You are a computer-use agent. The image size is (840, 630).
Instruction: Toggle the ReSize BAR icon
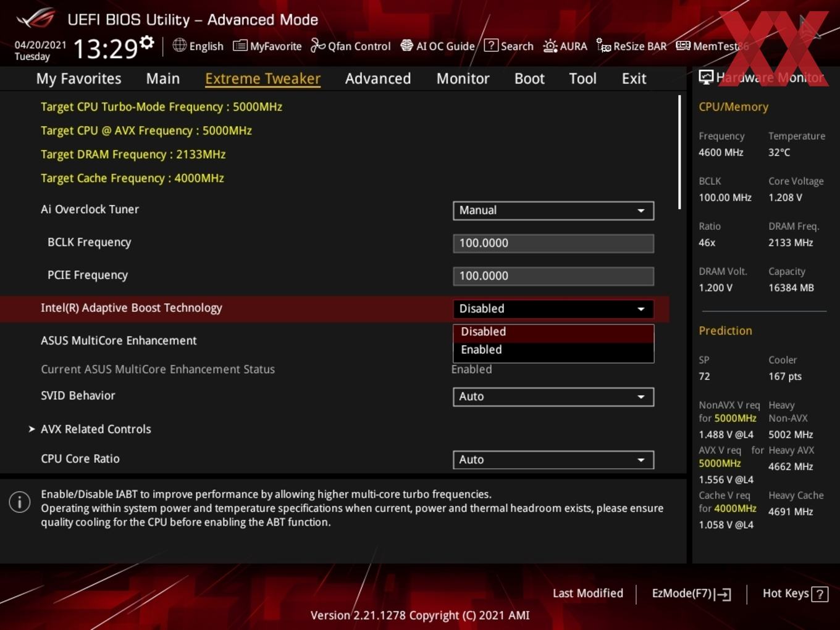tap(603, 46)
